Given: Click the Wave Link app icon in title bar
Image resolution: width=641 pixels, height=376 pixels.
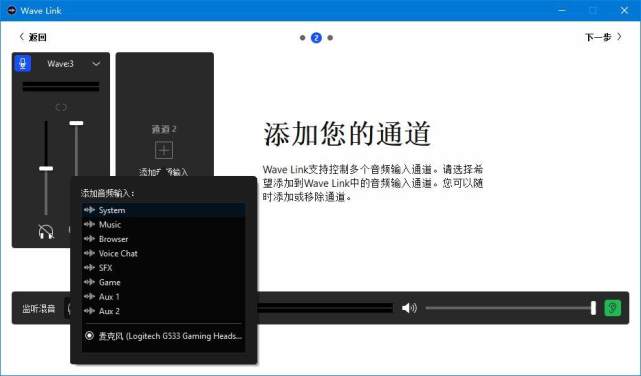Looking at the screenshot, I should click(x=11, y=10).
